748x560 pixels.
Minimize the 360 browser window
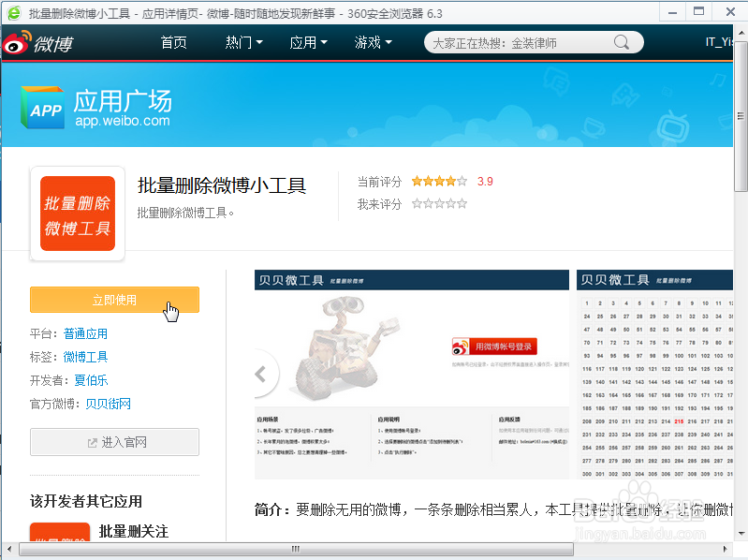click(x=672, y=12)
